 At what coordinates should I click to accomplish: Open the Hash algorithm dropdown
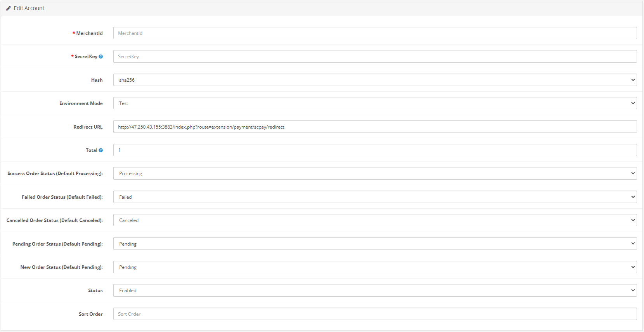375,80
